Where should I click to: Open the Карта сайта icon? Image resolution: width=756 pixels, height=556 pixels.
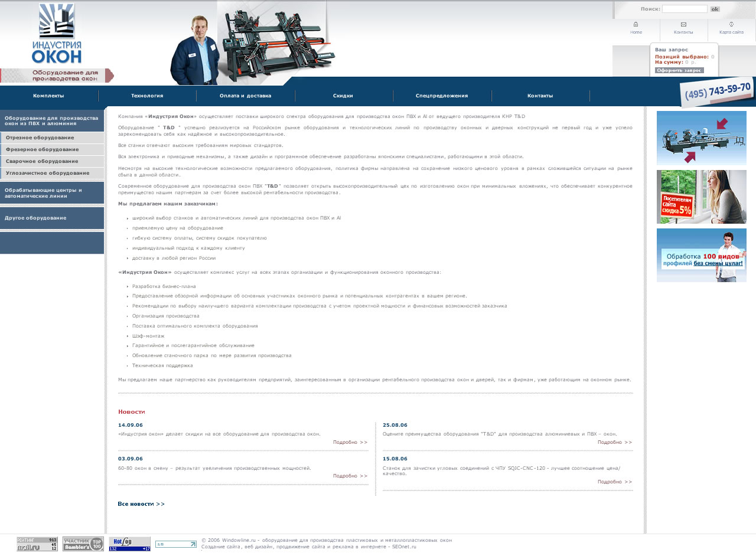click(731, 24)
